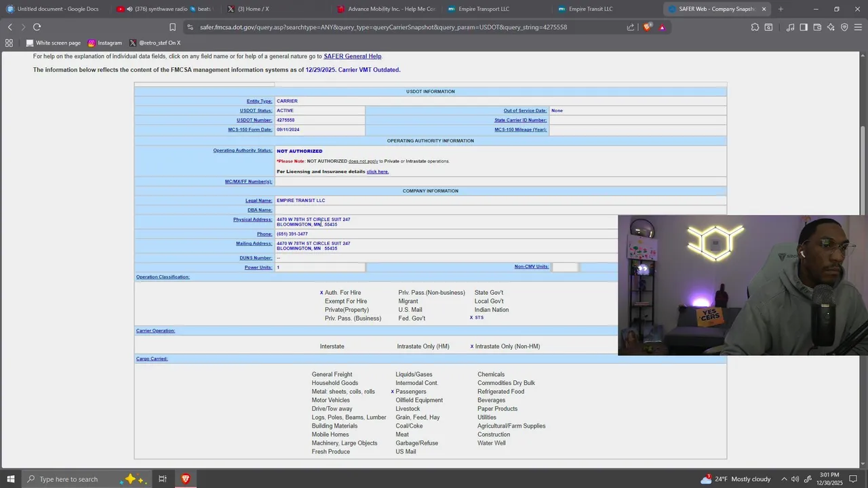This screenshot has width=868, height=488.
Task: Close the SAFER Web tab
Action: click(764, 9)
